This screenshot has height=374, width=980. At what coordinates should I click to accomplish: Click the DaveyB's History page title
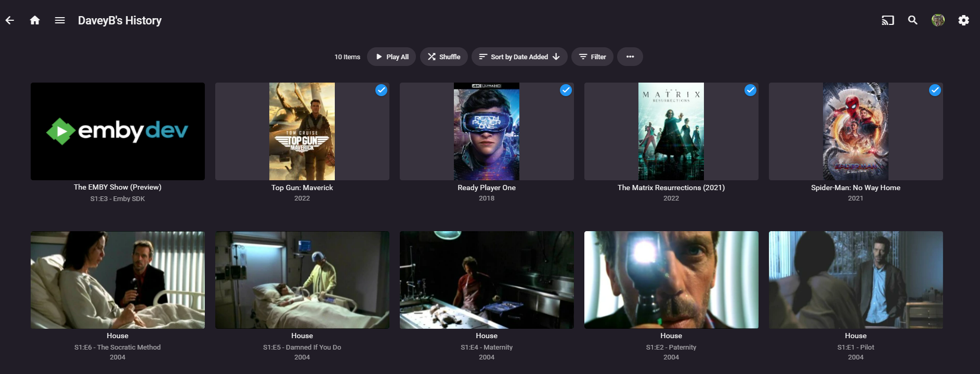pyautogui.click(x=120, y=20)
